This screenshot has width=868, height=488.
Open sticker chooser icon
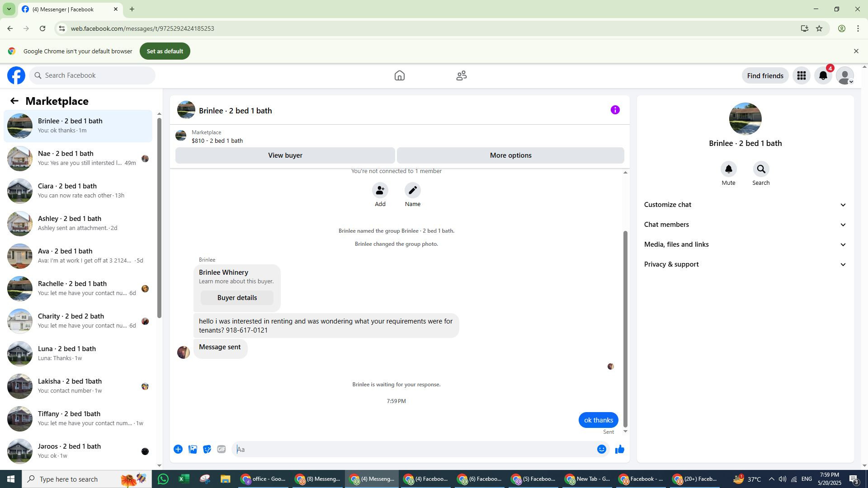tap(207, 449)
